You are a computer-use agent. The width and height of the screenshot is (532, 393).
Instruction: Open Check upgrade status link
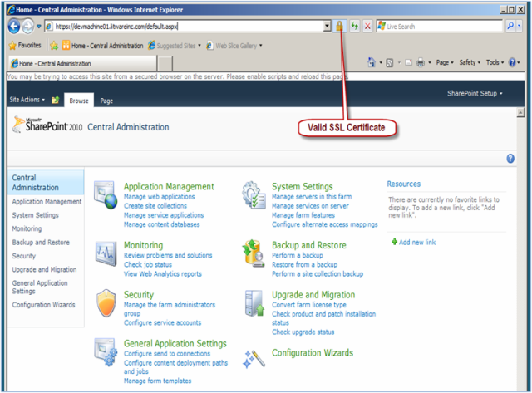click(x=303, y=332)
